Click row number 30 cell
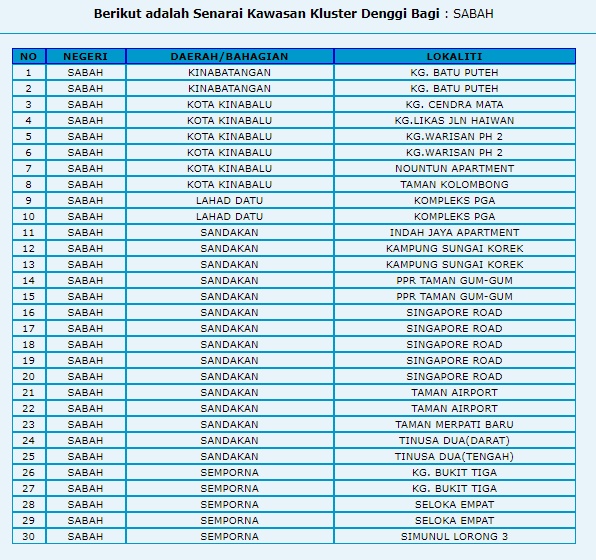 pos(29,536)
